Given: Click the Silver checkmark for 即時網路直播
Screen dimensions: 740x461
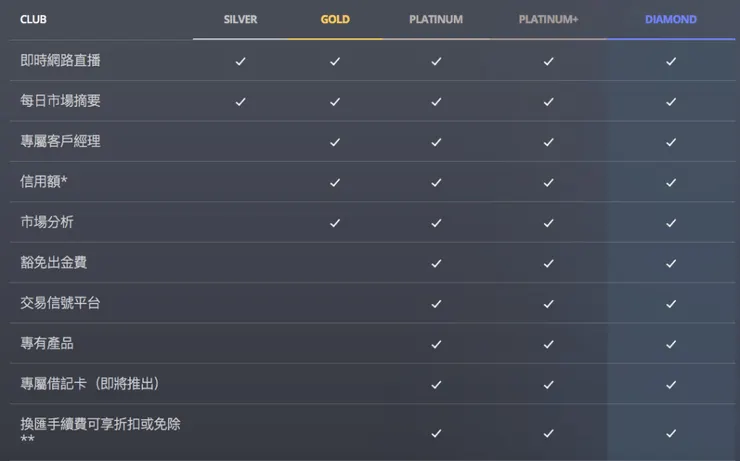Looking at the screenshot, I should tap(240, 61).
